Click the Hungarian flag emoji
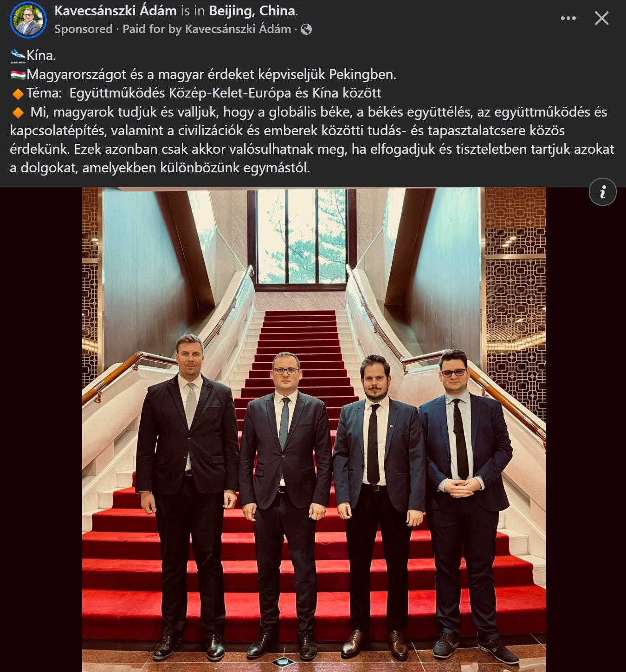Viewport: 626px width, 672px height. (18, 75)
